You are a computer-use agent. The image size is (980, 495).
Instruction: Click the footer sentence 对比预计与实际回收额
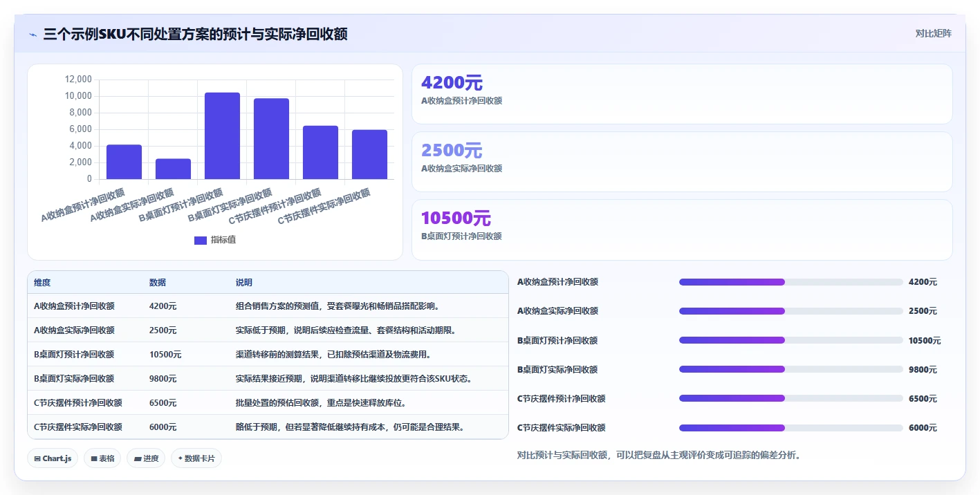(659, 455)
